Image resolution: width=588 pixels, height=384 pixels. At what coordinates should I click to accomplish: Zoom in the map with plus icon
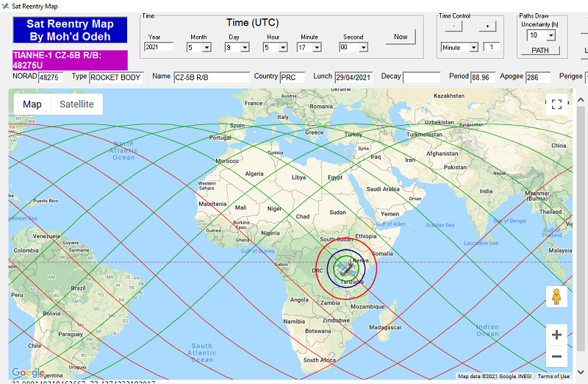click(x=556, y=335)
